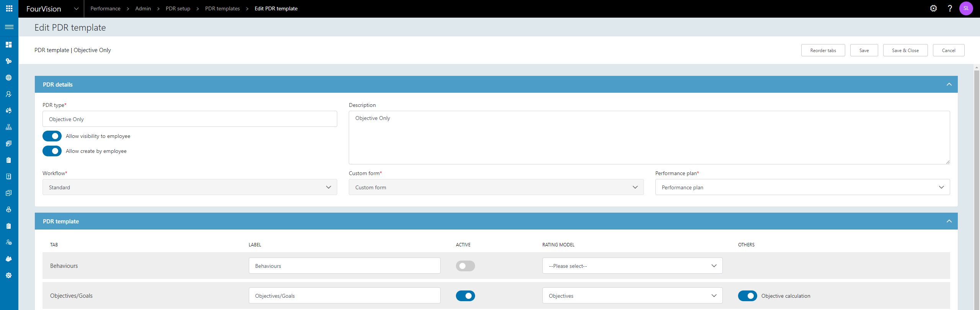Click the TAB column header
This screenshot has width=980, height=310.
(x=54, y=245)
